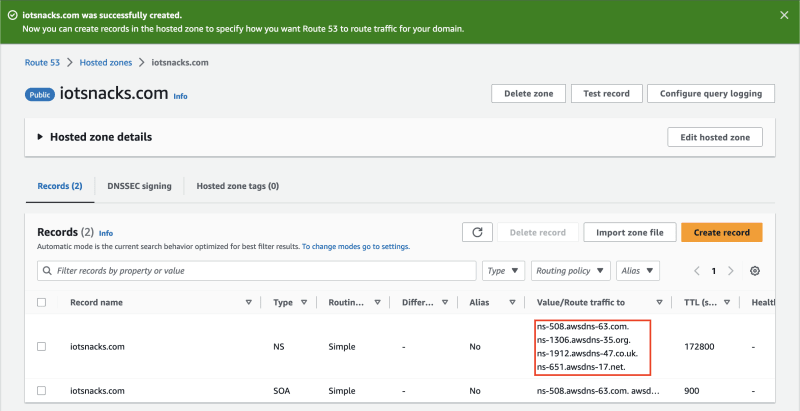Screen dimensions: 800x411
Task: Sort by Differentiator column arrow
Action: [x=445, y=302]
